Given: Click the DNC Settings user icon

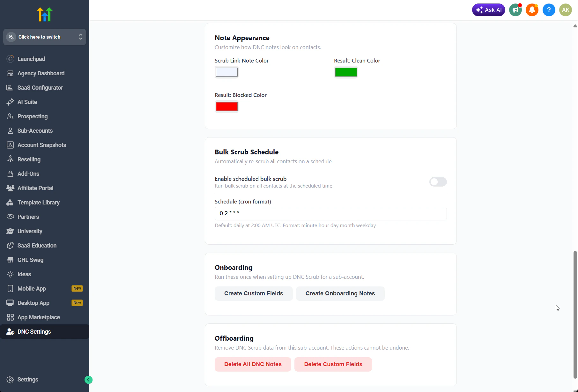Looking at the screenshot, I should (x=10, y=332).
